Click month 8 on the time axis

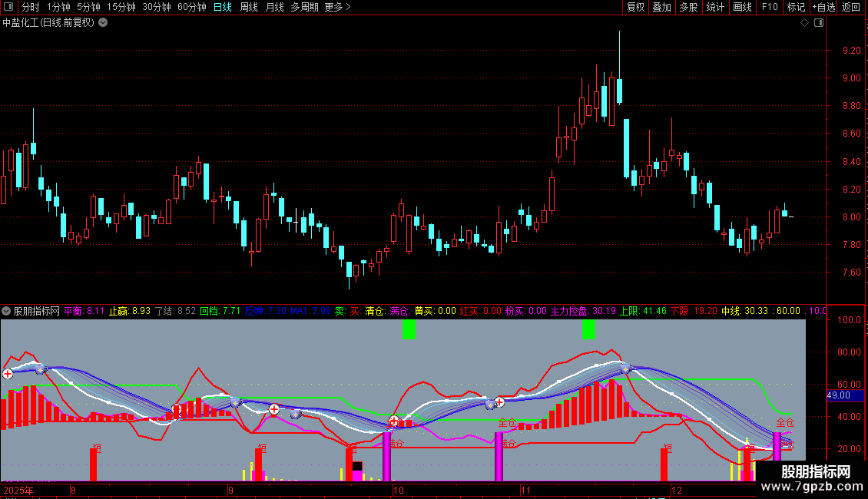click(x=73, y=490)
